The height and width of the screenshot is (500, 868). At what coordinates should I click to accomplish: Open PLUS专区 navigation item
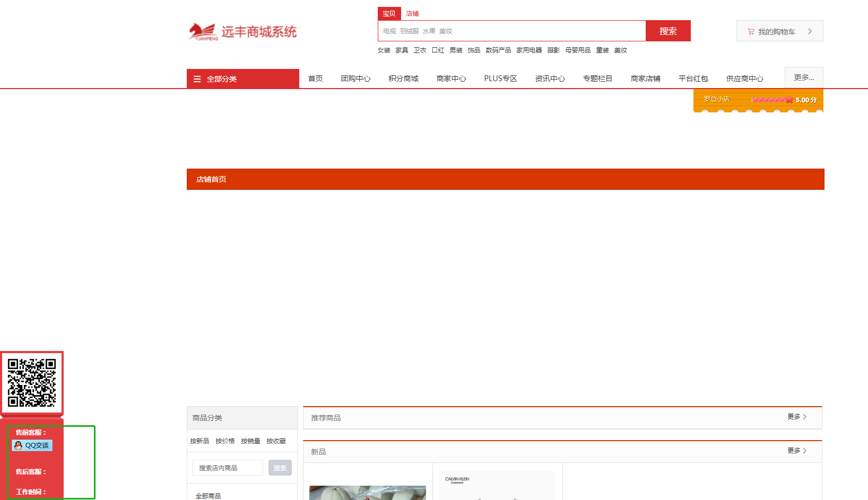[500, 78]
